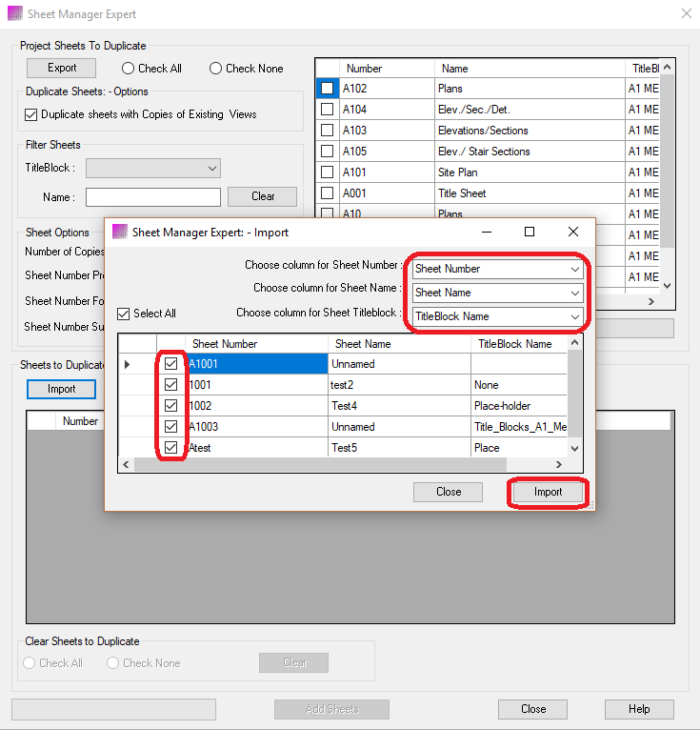Select the Test5 sheet name cell
This screenshot has width=700, height=730.
pyautogui.click(x=399, y=448)
